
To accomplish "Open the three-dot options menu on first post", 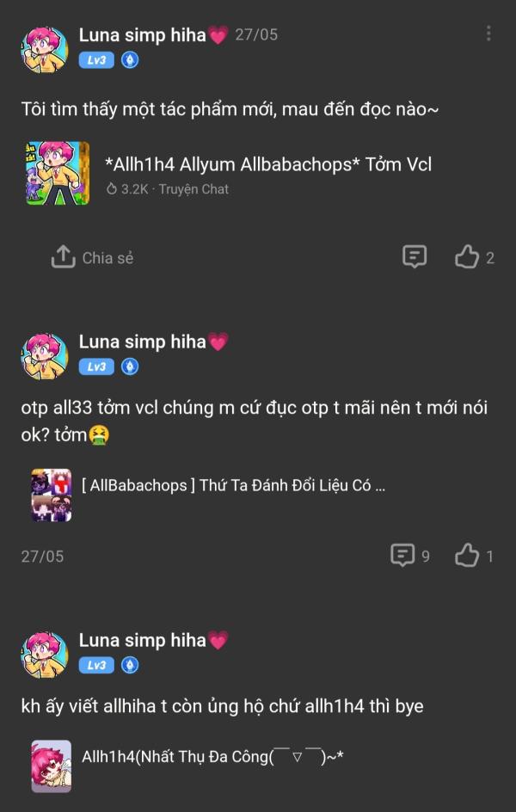I will point(488,34).
